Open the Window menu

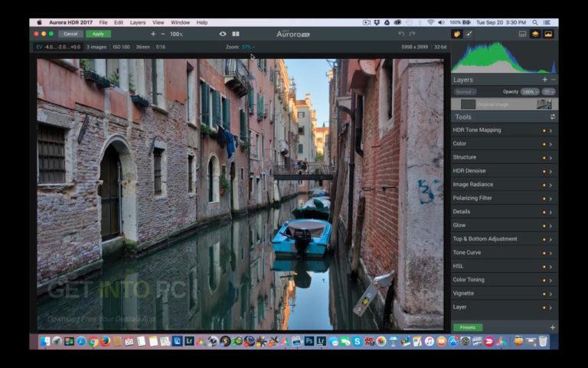(180, 22)
